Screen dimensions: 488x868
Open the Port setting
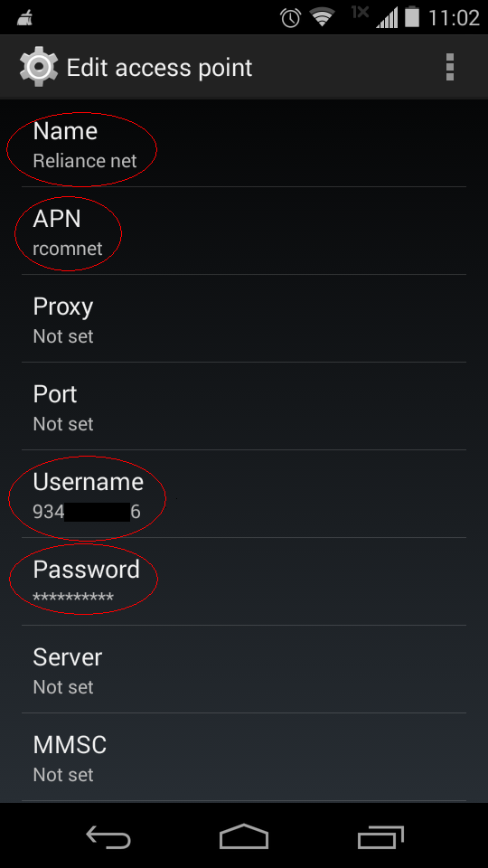coord(244,406)
